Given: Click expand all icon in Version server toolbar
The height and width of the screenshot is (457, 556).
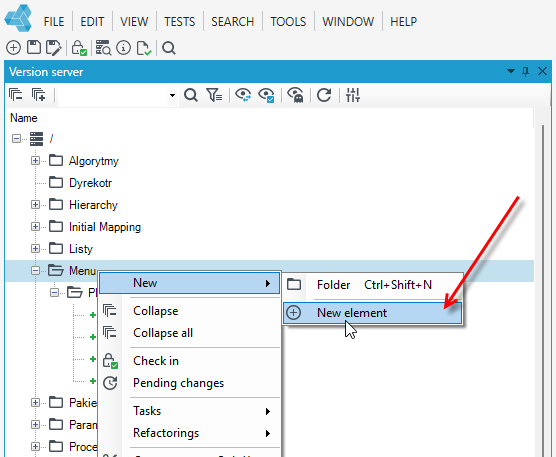Looking at the screenshot, I should pos(38,95).
